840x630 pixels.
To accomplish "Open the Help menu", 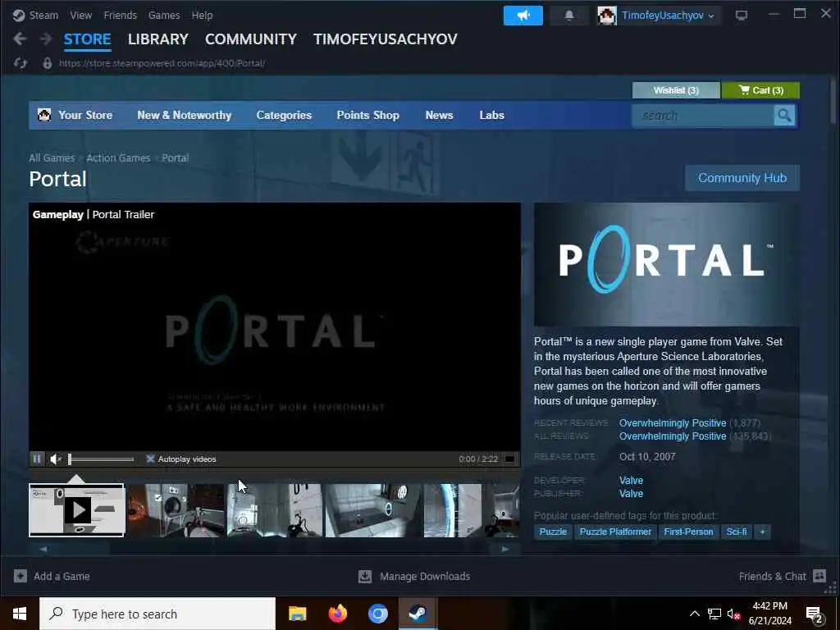I will click(x=202, y=15).
